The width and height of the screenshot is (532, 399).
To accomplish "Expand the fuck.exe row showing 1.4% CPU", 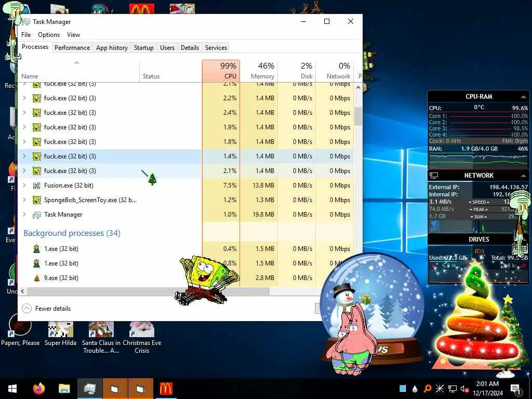I will (24, 156).
